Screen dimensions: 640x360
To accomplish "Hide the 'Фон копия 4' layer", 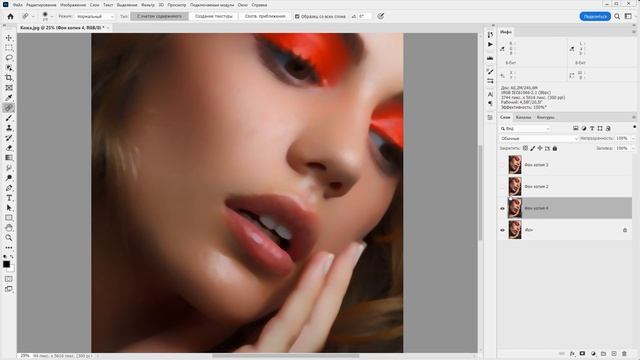I will point(502,208).
